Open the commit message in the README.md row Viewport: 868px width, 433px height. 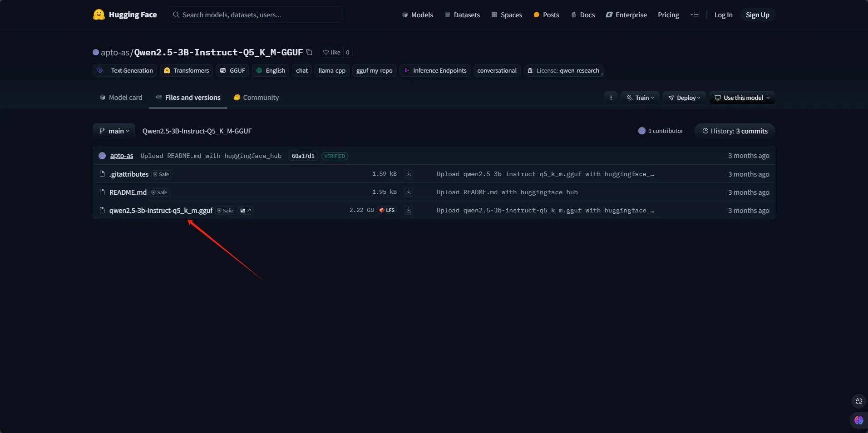507,192
